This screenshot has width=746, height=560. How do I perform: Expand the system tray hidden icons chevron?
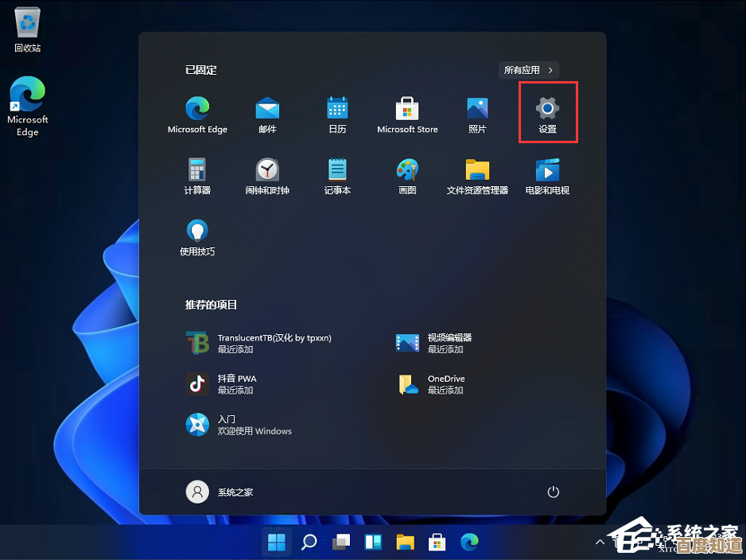point(599,542)
